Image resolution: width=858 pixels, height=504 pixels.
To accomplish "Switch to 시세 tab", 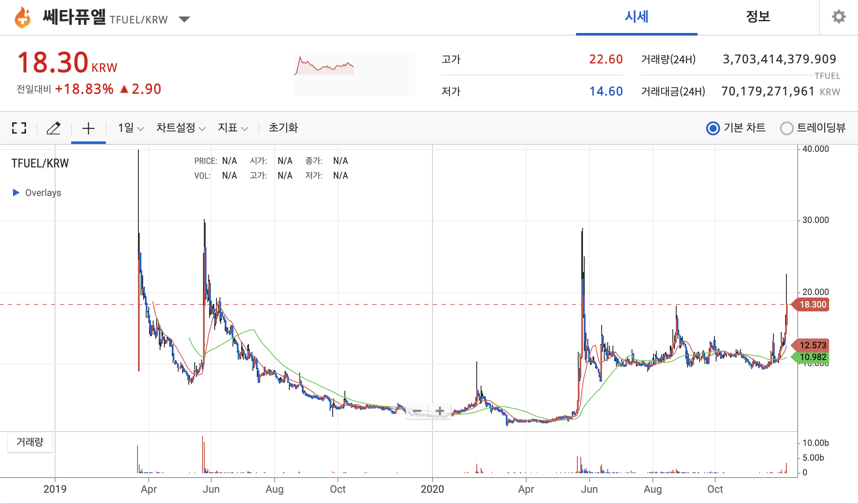I will point(636,17).
